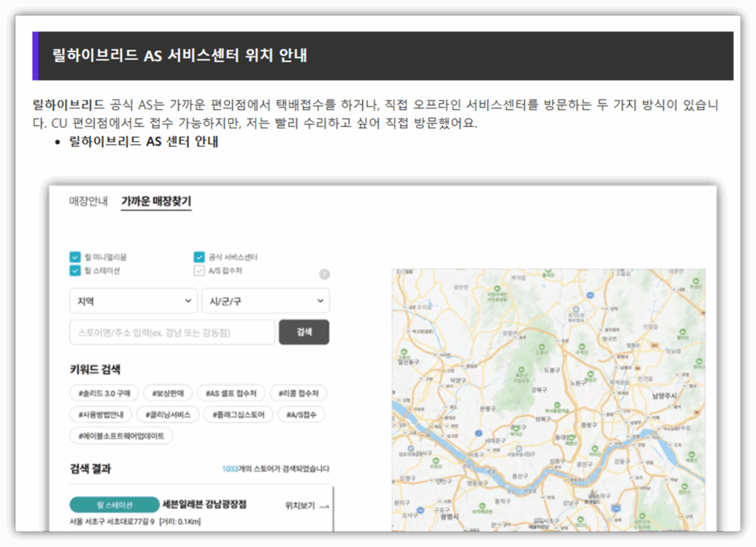Click the store name/address search field
Image resolution: width=756 pixels, height=547 pixels.
click(x=172, y=332)
